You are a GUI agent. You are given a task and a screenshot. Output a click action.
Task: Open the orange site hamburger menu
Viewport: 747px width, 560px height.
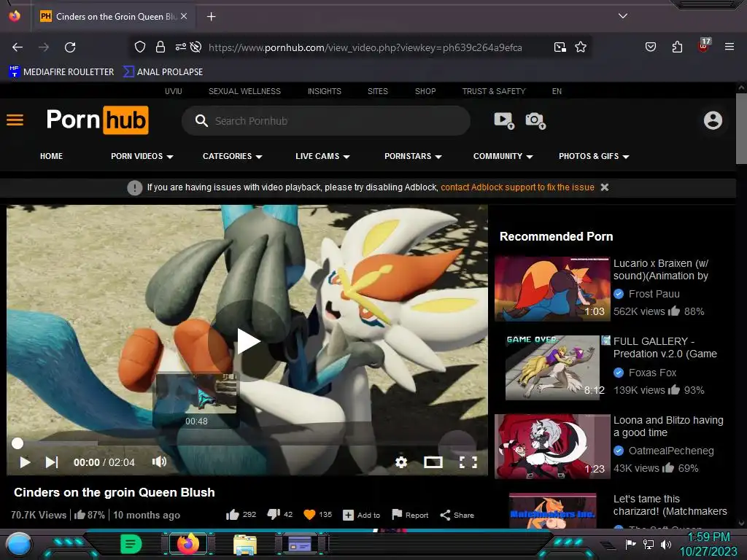pyautogui.click(x=15, y=120)
